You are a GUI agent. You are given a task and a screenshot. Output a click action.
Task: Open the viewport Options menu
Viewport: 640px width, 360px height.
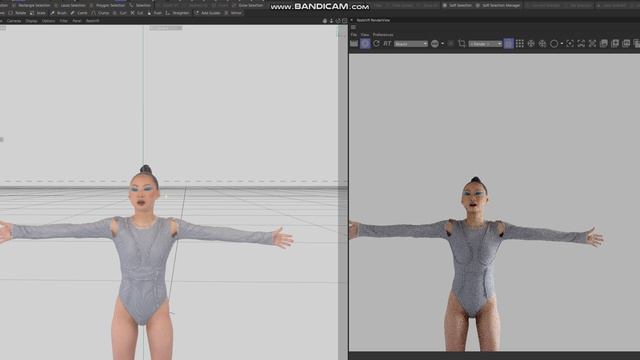pos(49,21)
